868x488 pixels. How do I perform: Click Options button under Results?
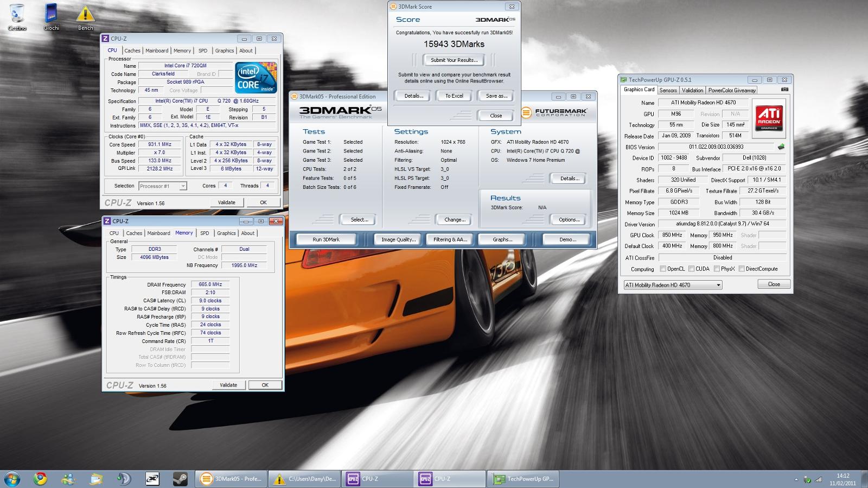click(569, 219)
